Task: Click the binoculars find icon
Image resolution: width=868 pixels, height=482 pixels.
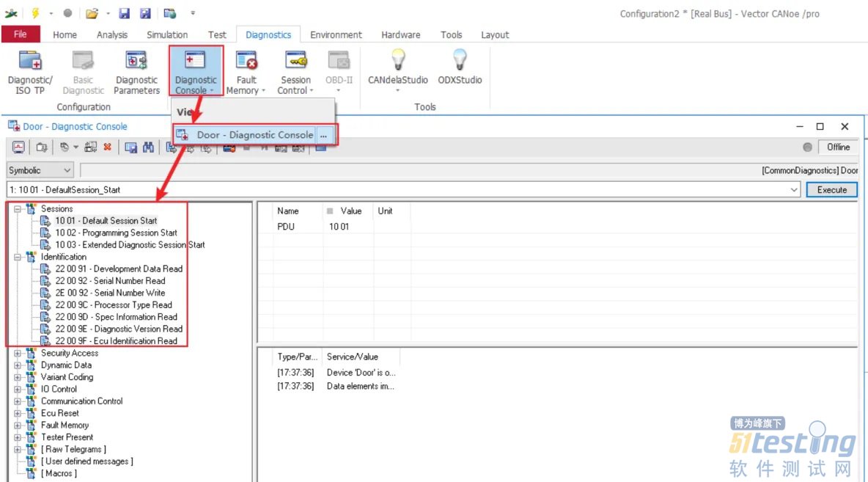Action: (148, 147)
